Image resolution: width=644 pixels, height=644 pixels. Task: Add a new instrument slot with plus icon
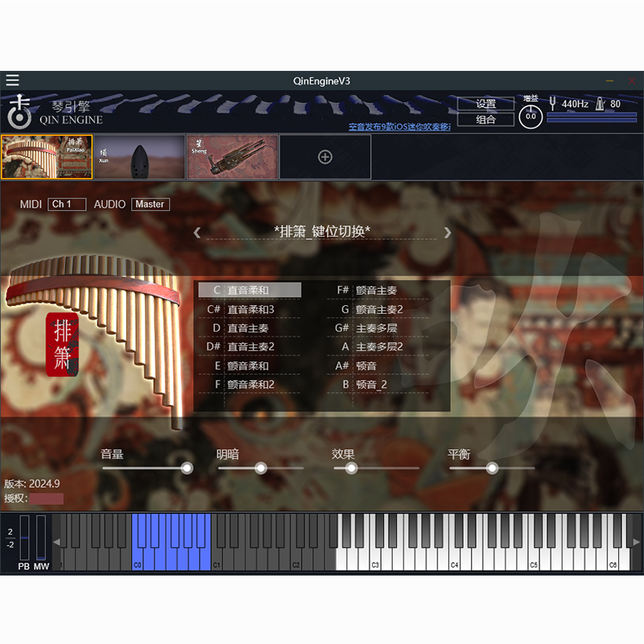point(325,157)
